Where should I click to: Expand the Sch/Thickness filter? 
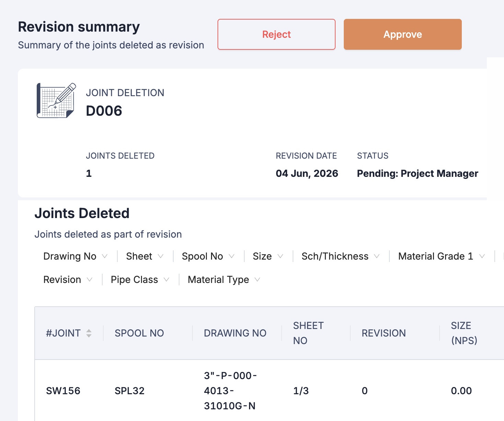tap(341, 256)
